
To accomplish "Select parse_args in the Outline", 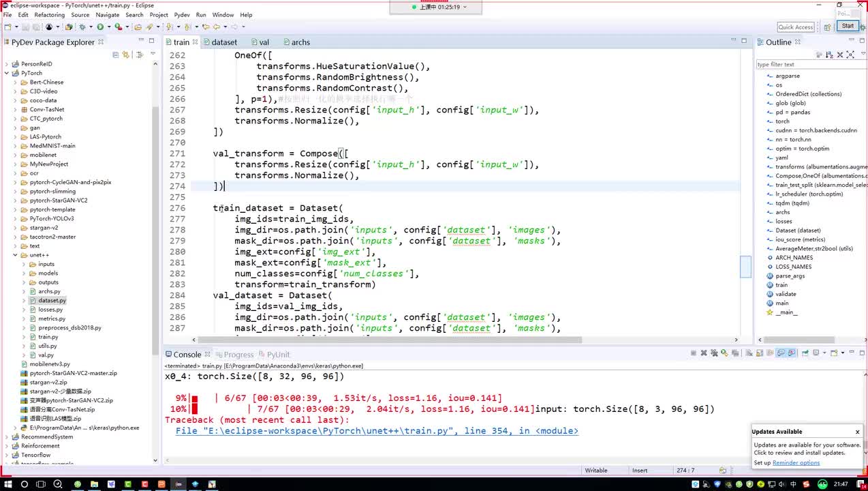I will (790, 276).
